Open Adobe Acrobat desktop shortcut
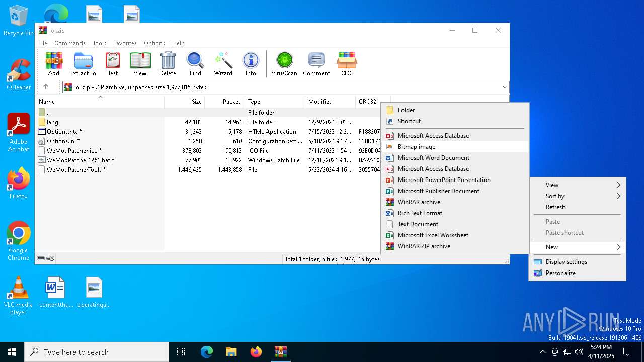The width and height of the screenshot is (644, 362). 19,133
